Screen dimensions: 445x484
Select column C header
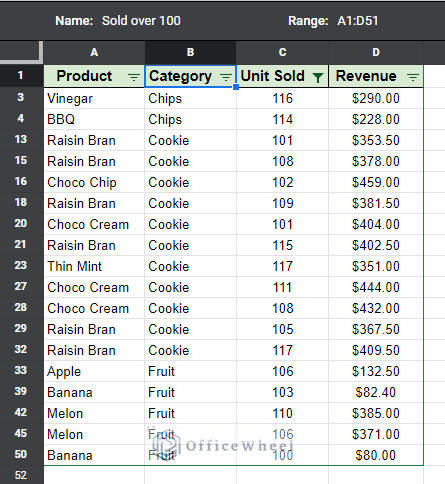(x=282, y=52)
